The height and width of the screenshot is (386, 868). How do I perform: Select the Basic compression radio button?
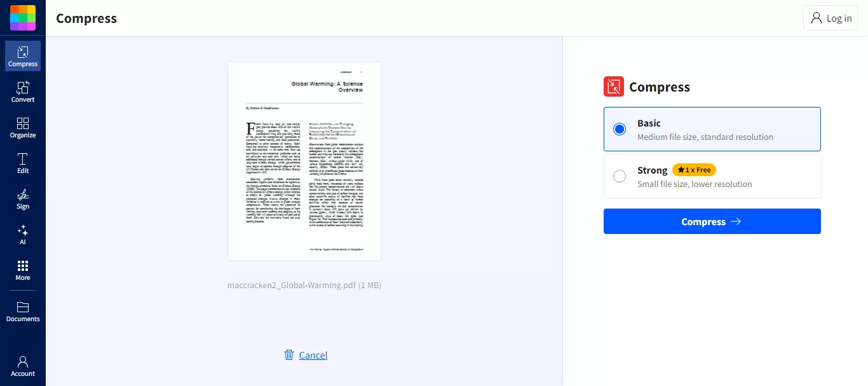click(x=620, y=129)
